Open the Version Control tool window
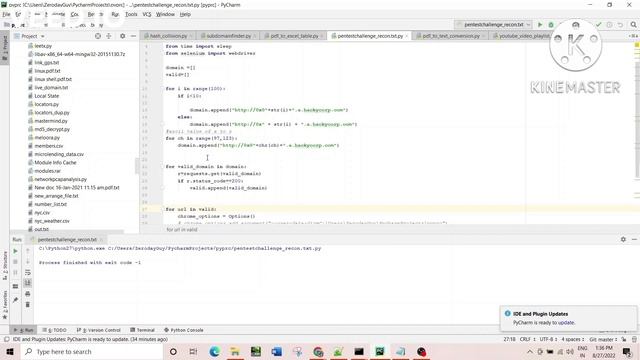Image resolution: width=640 pixels, height=360 pixels. tap(98, 330)
